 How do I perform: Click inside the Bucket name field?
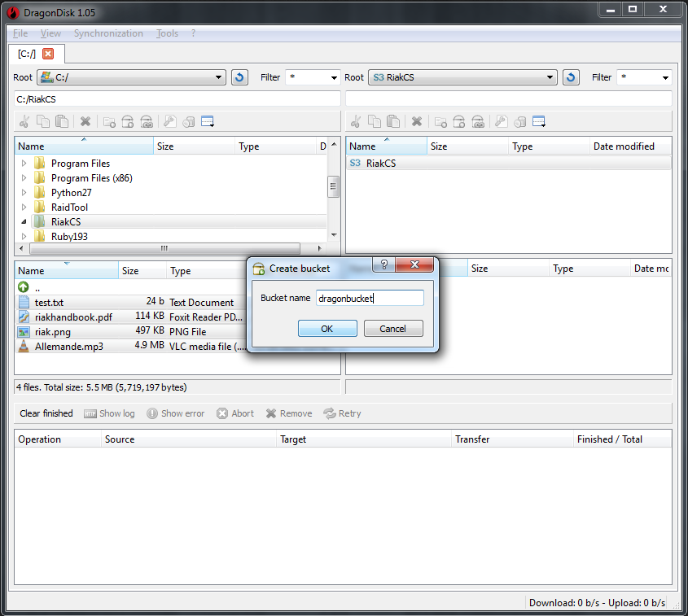tap(370, 298)
